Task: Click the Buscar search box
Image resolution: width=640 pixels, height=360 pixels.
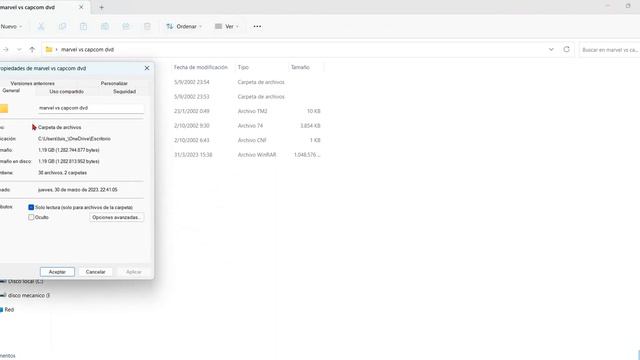Action: pos(609,49)
